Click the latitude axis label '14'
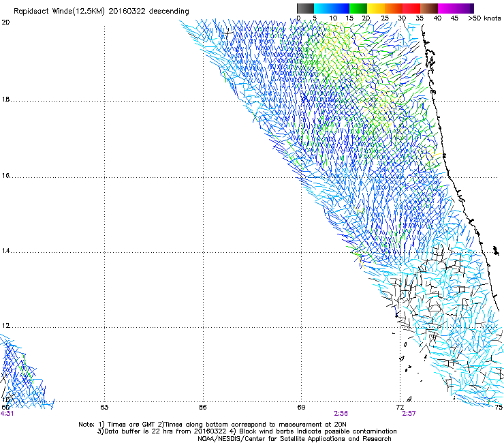Image resolution: width=504 pixels, height=443 pixels. [x=5, y=251]
